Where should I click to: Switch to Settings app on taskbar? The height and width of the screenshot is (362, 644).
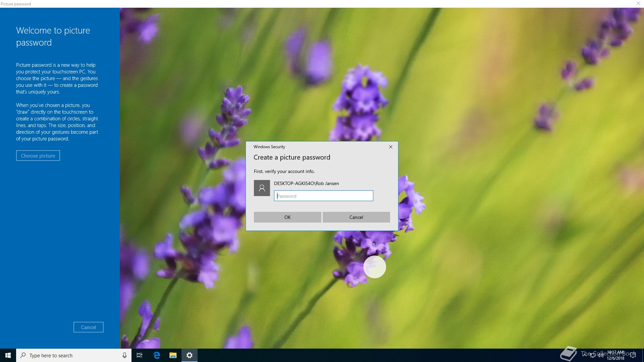[x=190, y=355]
